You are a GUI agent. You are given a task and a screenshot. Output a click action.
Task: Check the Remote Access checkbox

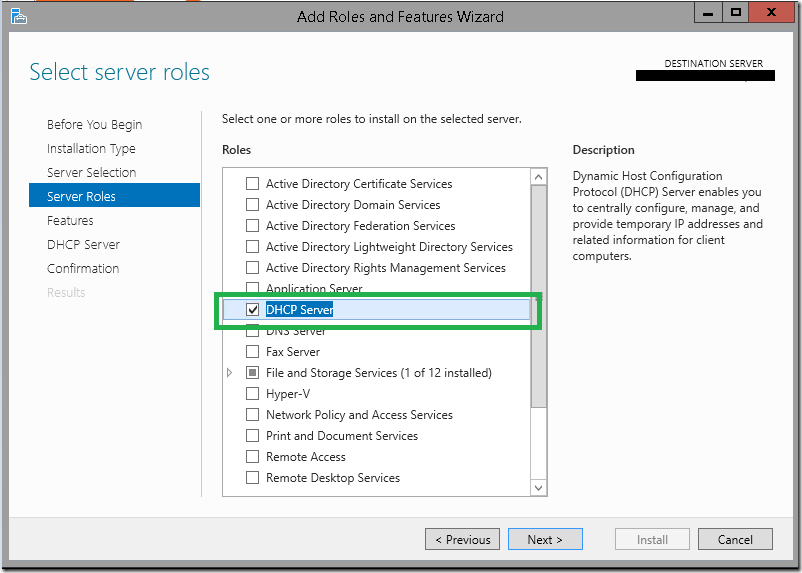point(253,456)
